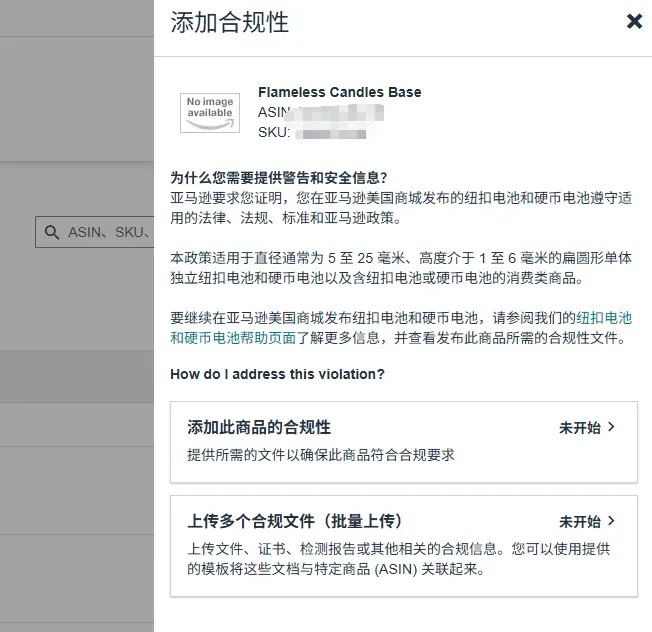Image resolution: width=652 pixels, height=632 pixels.
Task: Click the search magnifier icon in the ASIN field
Action: [x=52, y=232]
